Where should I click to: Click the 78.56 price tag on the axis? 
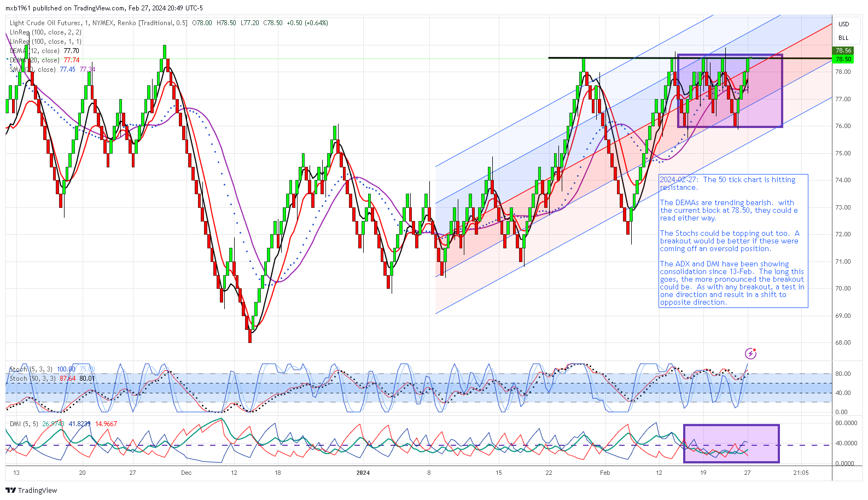tap(843, 50)
